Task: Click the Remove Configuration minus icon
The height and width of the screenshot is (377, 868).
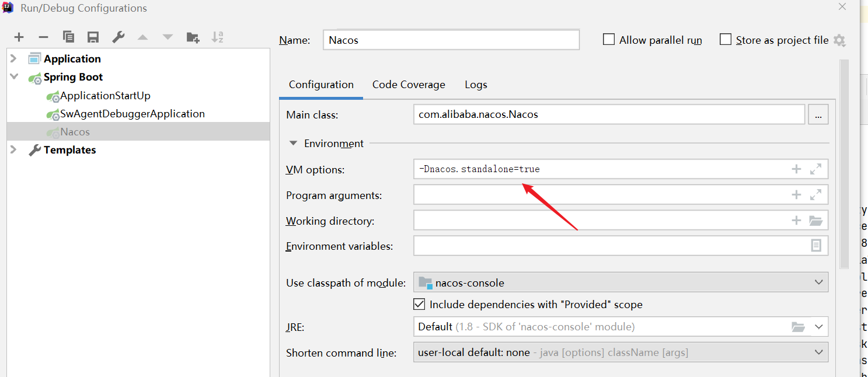Action: pos(43,37)
